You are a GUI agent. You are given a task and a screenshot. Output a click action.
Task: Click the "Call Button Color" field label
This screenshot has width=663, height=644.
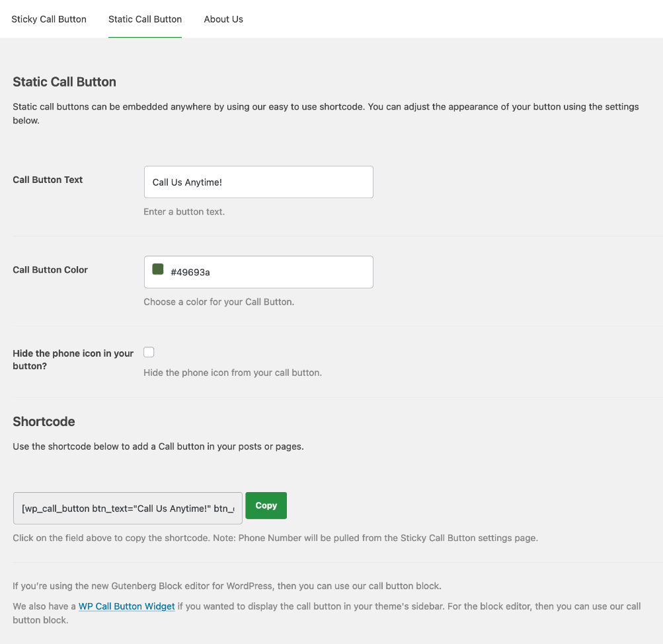50,269
